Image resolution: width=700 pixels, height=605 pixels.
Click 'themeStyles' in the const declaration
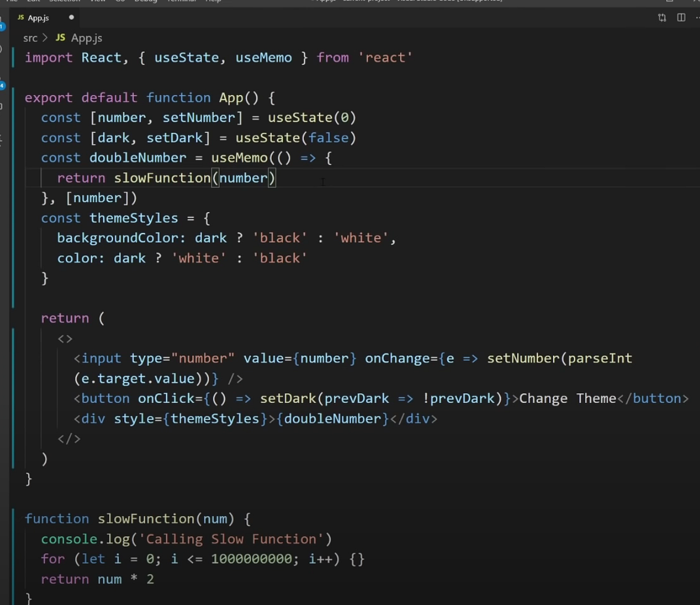tap(134, 218)
